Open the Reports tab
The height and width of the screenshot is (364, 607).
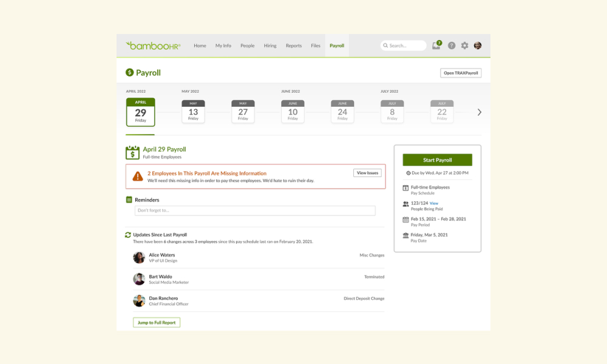click(293, 45)
